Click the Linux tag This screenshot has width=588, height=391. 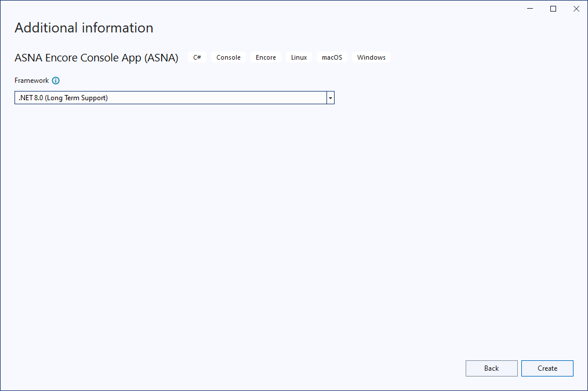click(299, 57)
